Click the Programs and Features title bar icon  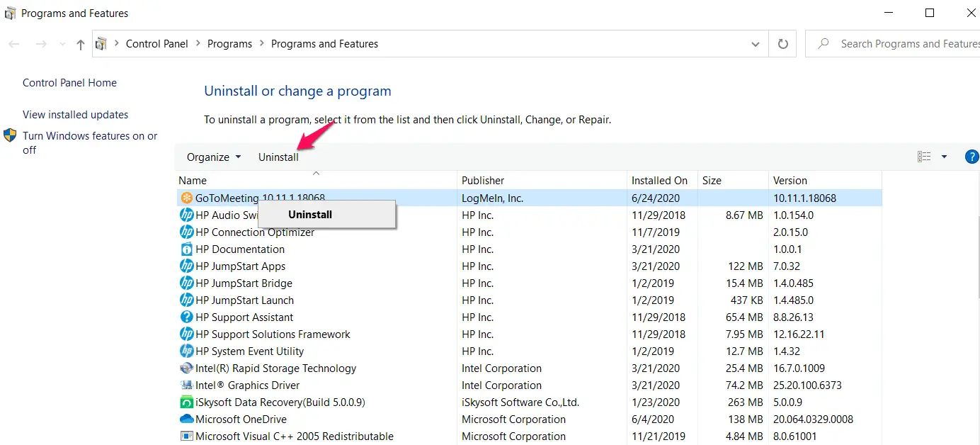pos(10,13)
